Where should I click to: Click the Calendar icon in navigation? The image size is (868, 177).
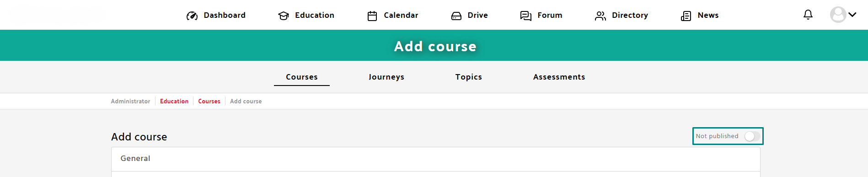372,16
